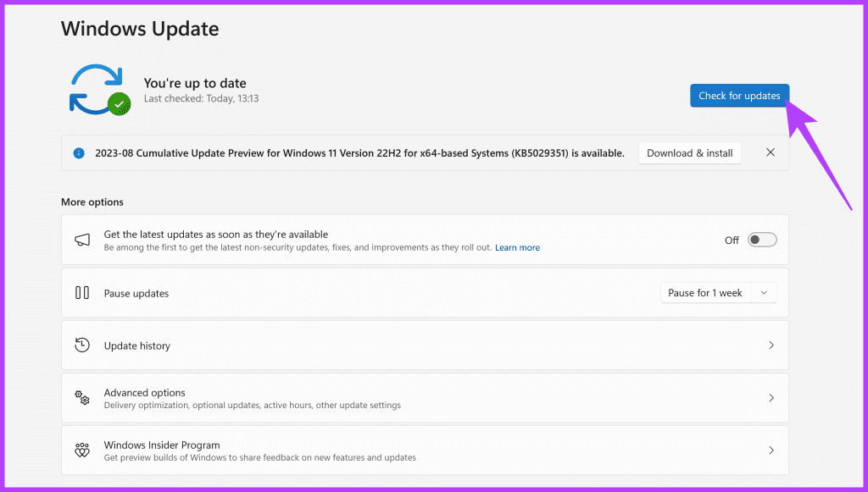Click the pause icon next to Pause updates
This screenshot has width=868, height=492.
[82, 293]
